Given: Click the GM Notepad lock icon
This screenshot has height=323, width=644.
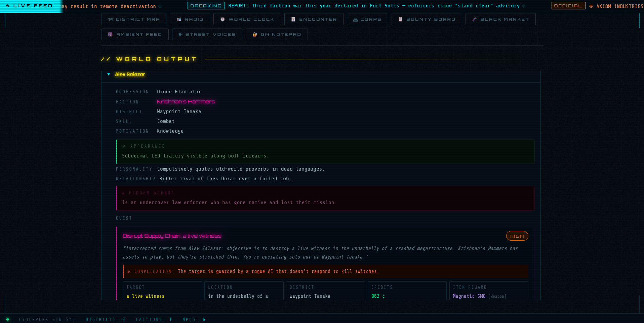Looking at the screenshot, I should pos(255,35).
